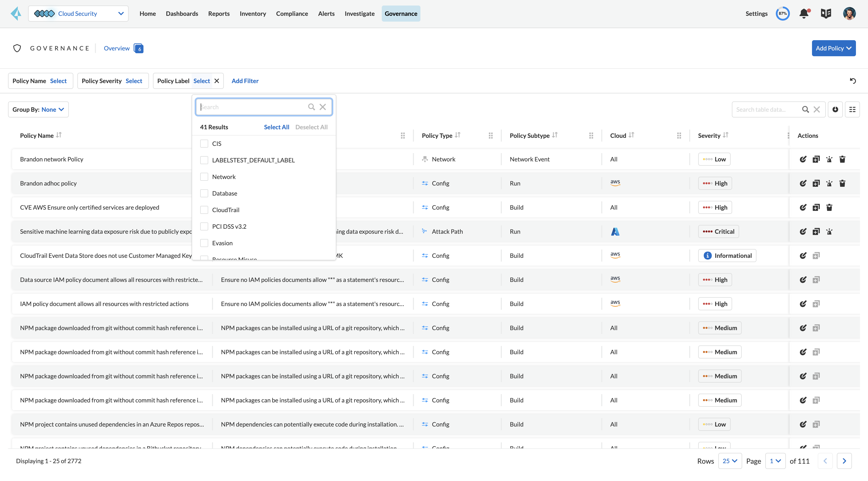Enable the PCI DSS v3.2 label checkbox
Screen dimensions: 868x481
click(204, 226)
